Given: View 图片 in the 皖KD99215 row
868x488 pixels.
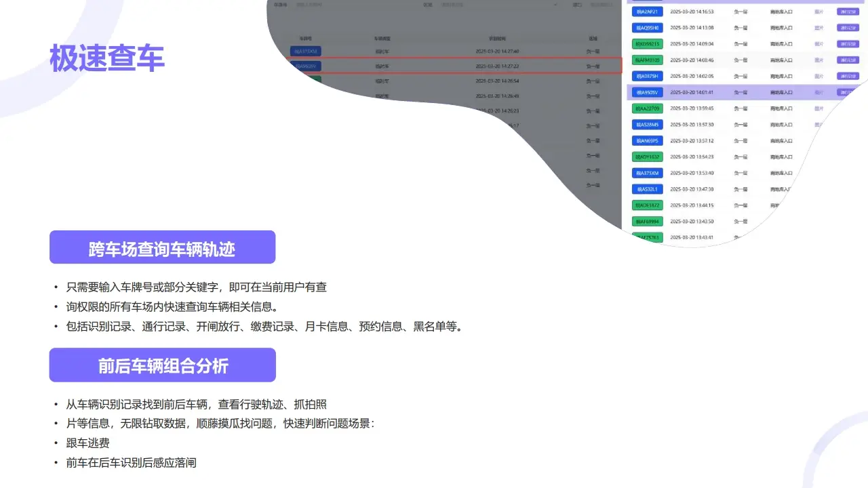Looking at the screenshot, I should [820, 43].
